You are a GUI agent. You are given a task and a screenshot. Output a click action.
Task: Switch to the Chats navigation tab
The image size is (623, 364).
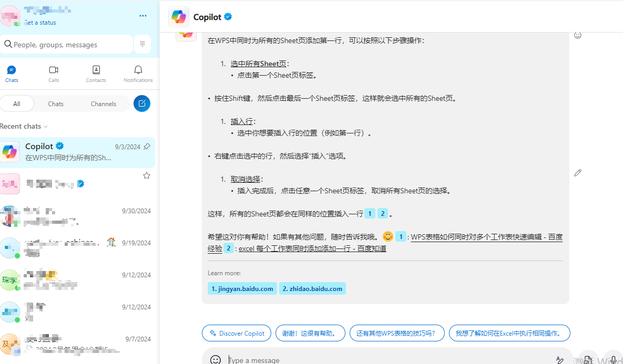coord(12,74)
